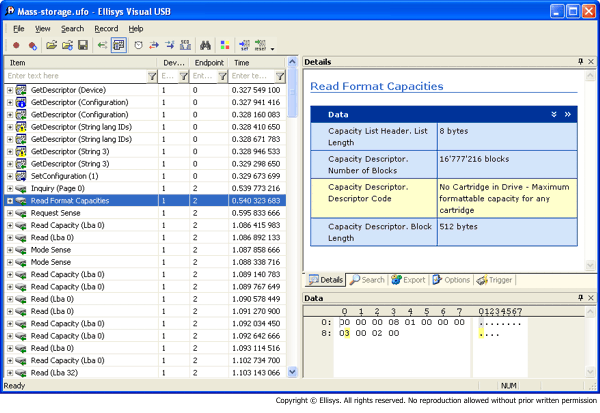Click the first open folder toolbar icon
Image resolution: width=600 pixels, height=413 pixels.
click(49, 46)
